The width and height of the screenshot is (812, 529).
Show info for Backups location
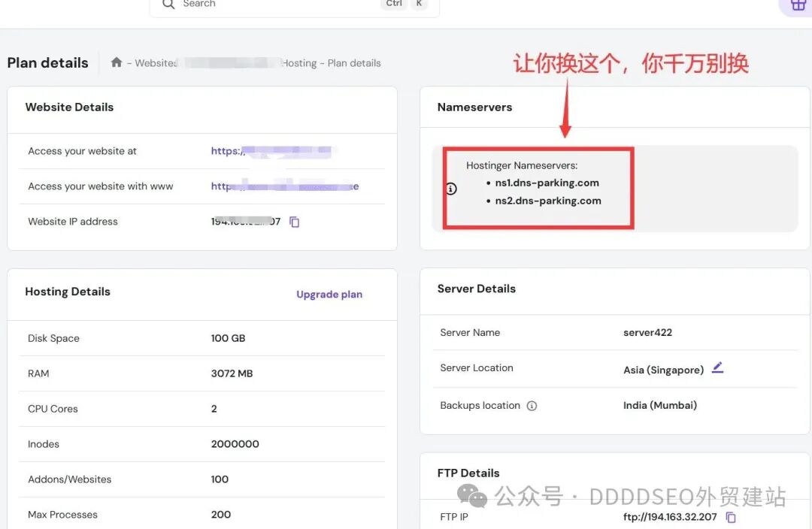click(x=532, y=406)
